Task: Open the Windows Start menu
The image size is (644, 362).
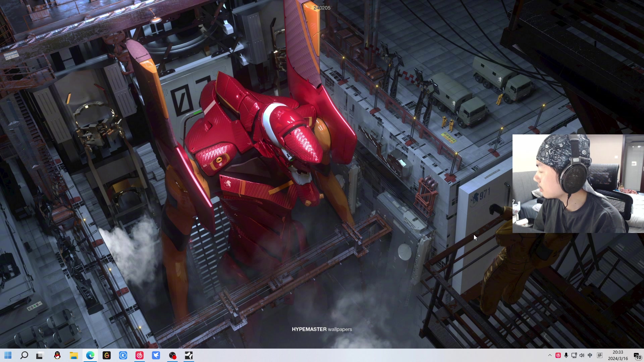Action: tap(8, 355)
